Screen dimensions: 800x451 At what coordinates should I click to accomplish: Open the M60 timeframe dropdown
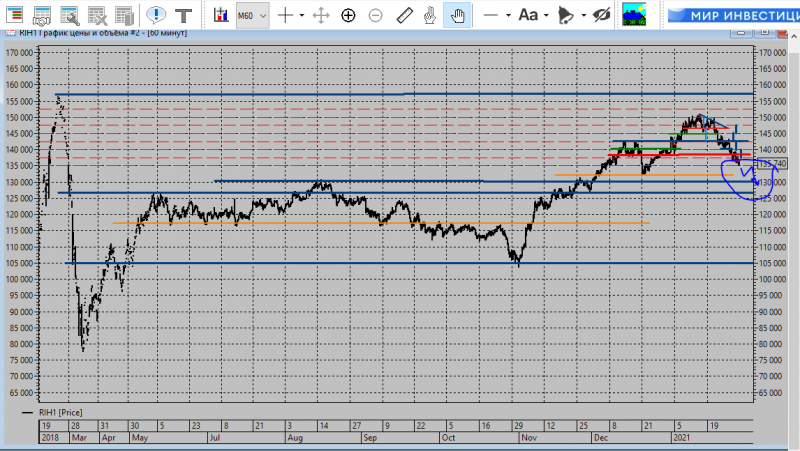252,15
